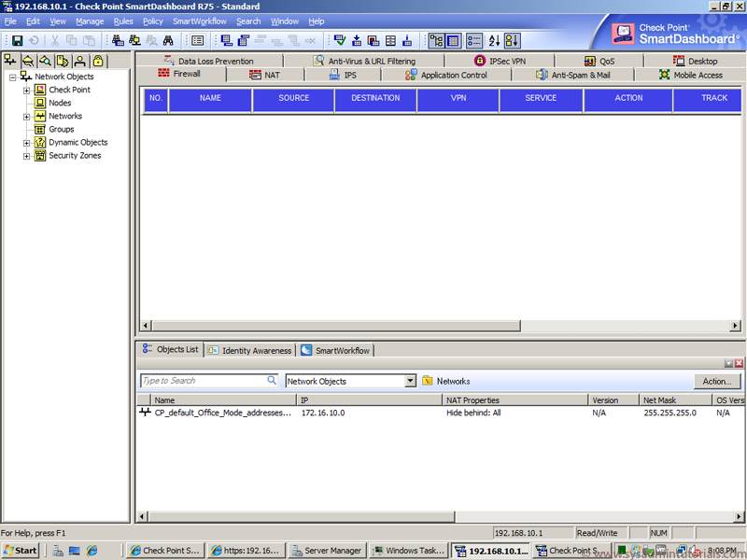Toggle the objects list pane toolbar button

coord(474,41)
